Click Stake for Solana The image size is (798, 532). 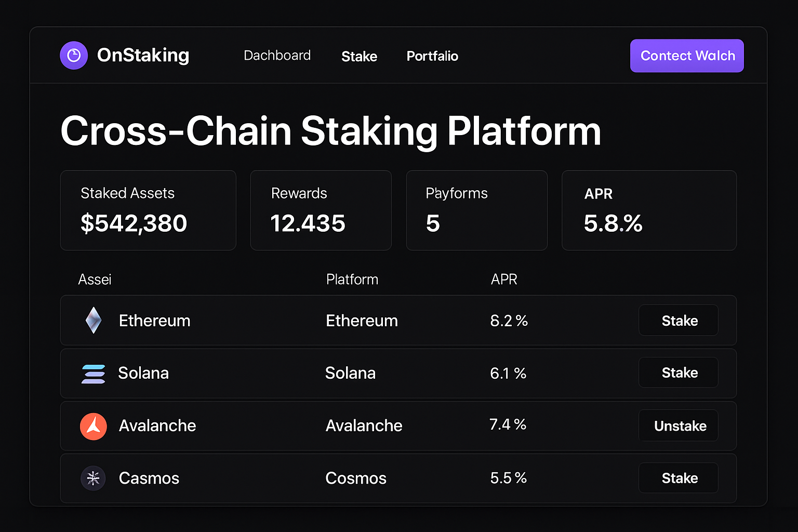(x=678, y=373)
